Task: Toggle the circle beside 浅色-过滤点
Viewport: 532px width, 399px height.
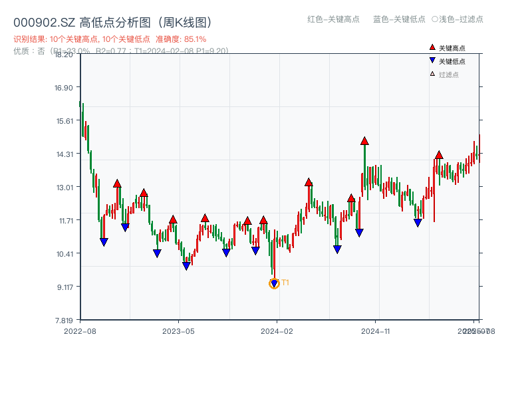Action: pos(435,19)
